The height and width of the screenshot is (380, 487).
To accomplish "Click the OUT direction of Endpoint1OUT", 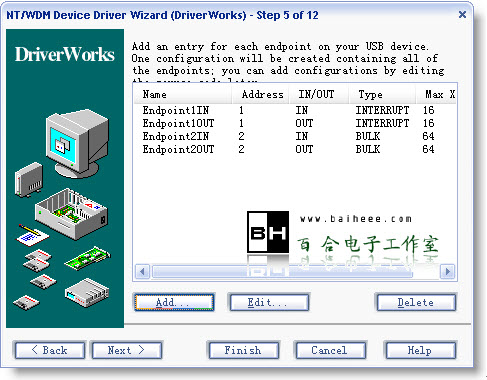I will click(x=304, y=123).
